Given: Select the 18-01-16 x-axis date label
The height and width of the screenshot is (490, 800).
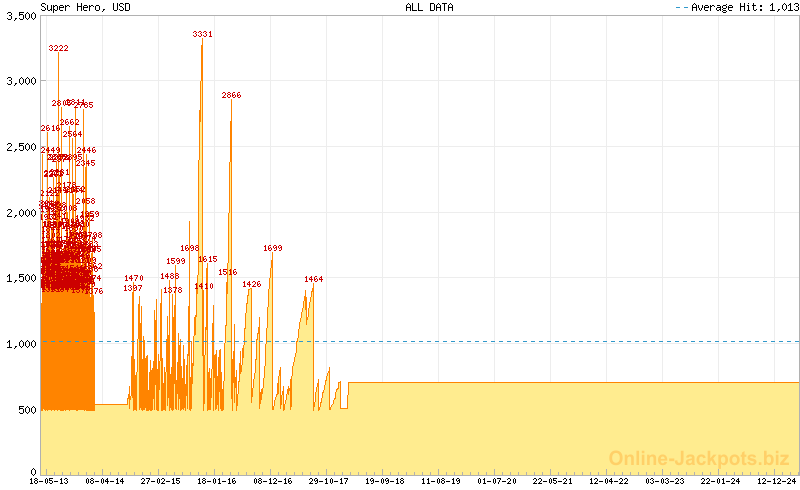Looking at the screenshot, I should (217, 481).
